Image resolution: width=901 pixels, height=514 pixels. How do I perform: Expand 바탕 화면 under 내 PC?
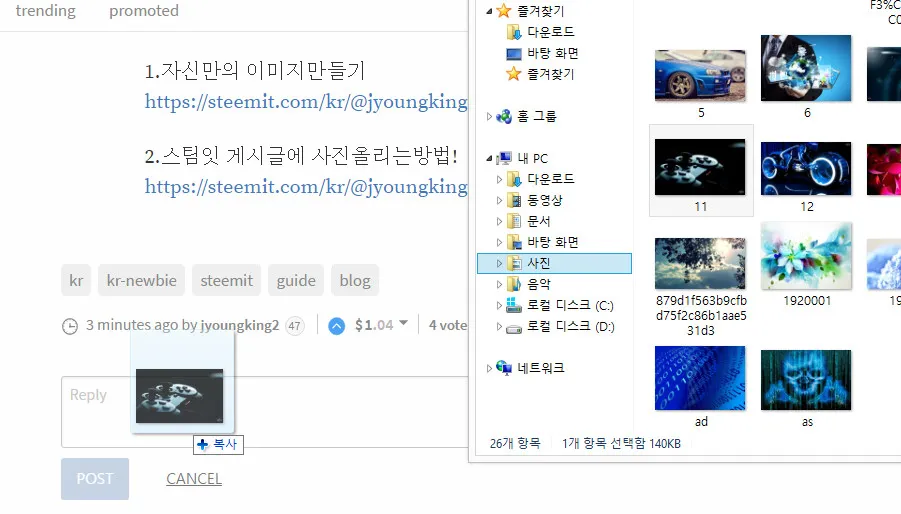[499, 242]
